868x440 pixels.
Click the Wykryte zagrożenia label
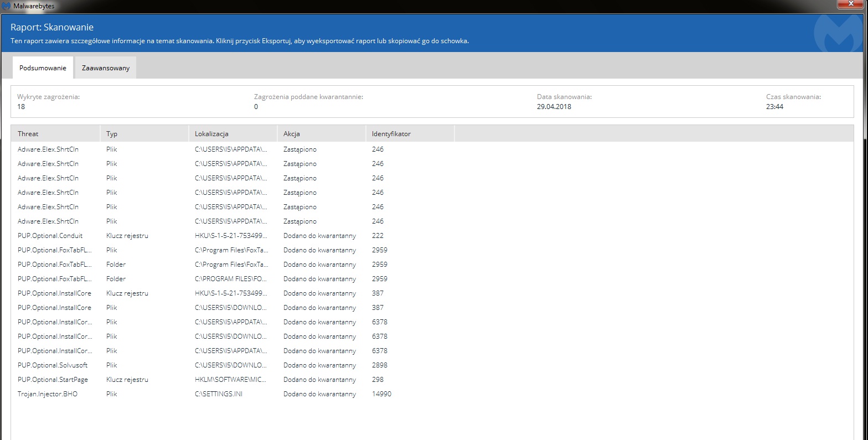point(48,97)
